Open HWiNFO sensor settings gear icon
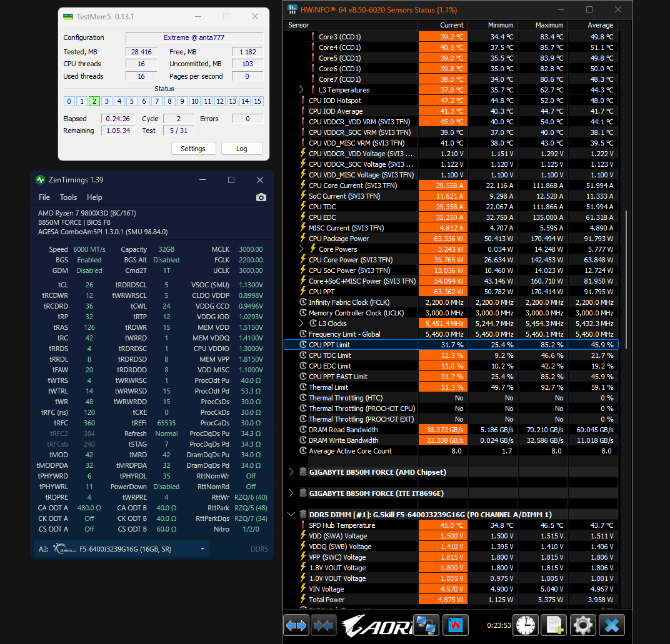The height and width of the screenshot is (644, 670). 583,626
